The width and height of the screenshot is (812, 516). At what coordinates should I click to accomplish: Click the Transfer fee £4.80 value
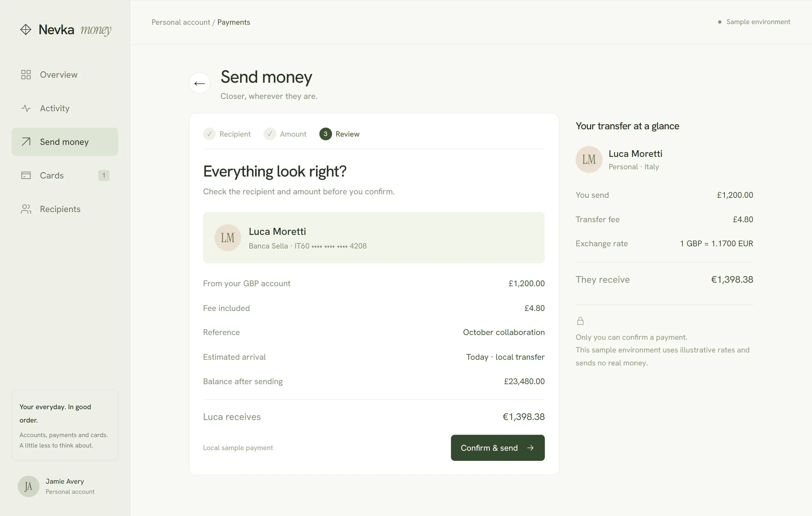click(x=743, y=219)
